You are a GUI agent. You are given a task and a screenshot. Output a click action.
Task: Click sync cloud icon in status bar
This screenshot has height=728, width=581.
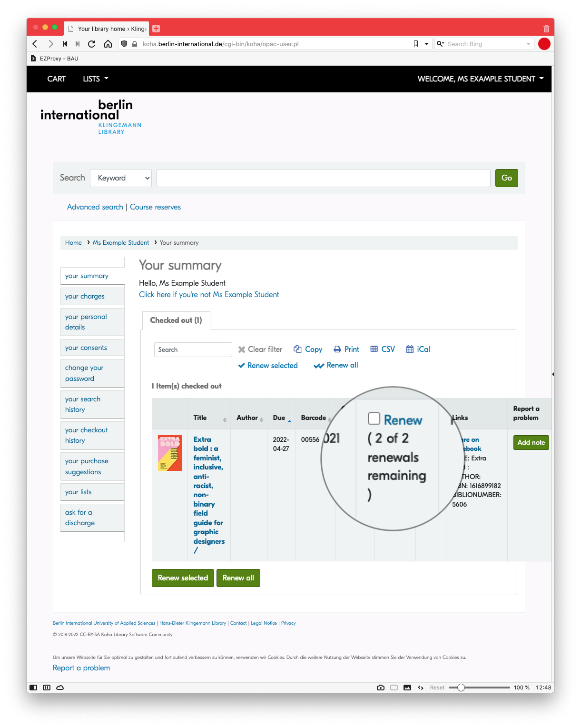(60, 688)
